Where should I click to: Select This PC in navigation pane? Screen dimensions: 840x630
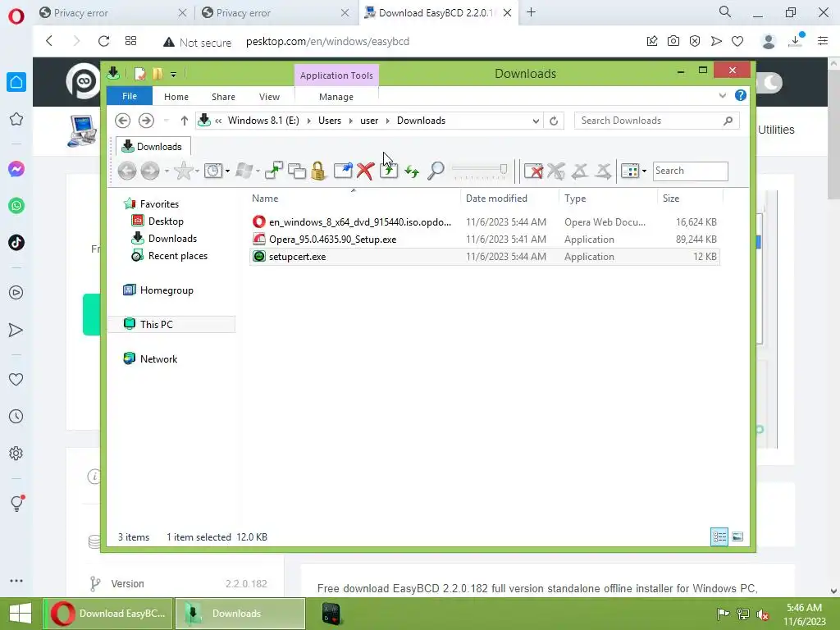click(x=172, y=325)
